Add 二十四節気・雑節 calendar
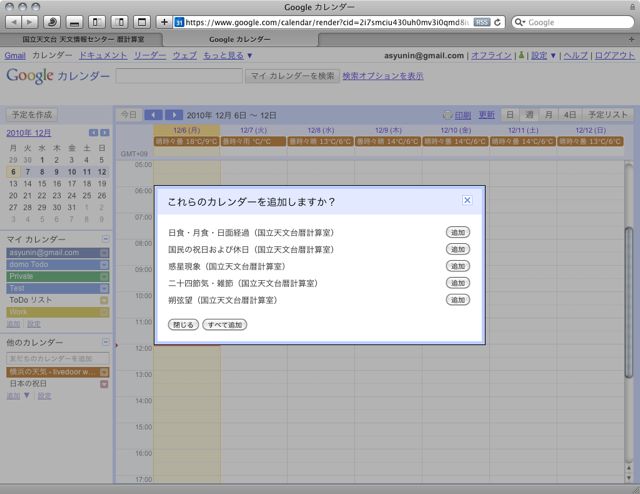Image resolution: width=640 pixels, height=494 pixels. pos(458,283)
